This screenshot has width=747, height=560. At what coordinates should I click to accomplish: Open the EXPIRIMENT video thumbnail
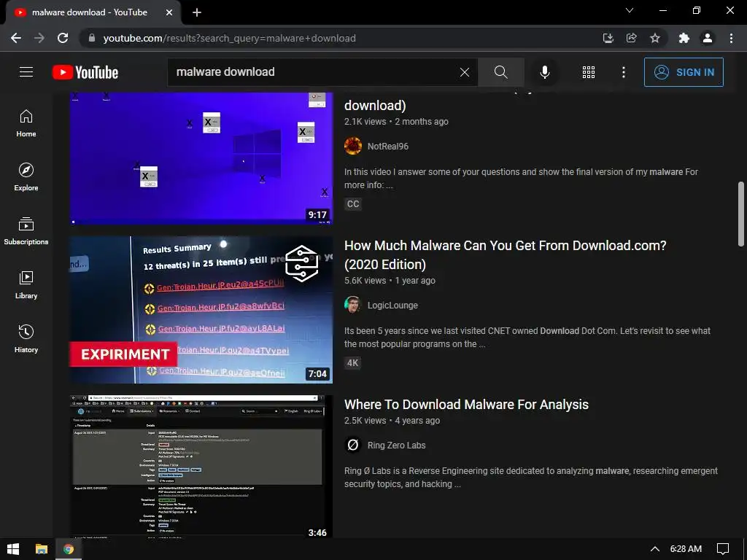click(201, 309)
